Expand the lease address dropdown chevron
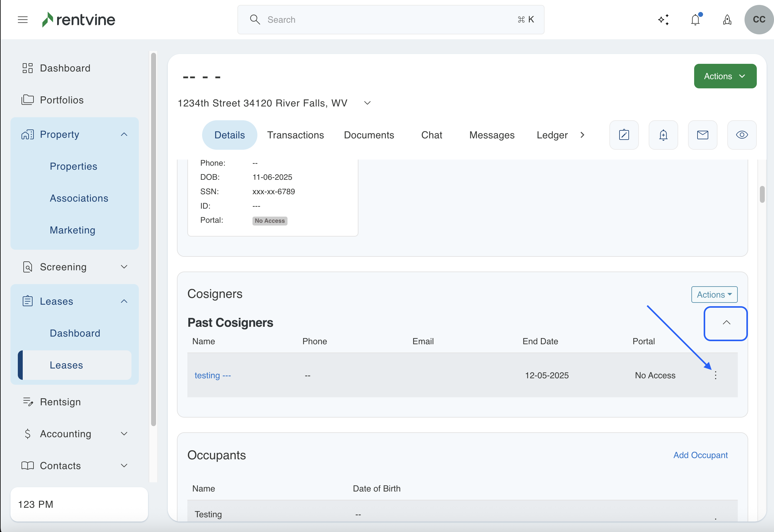 click(x=367, y=103)
